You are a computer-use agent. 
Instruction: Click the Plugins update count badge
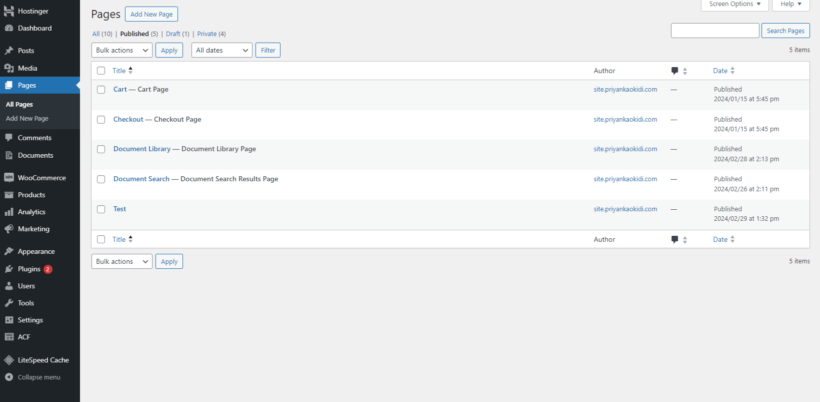[x=48, y=269]
